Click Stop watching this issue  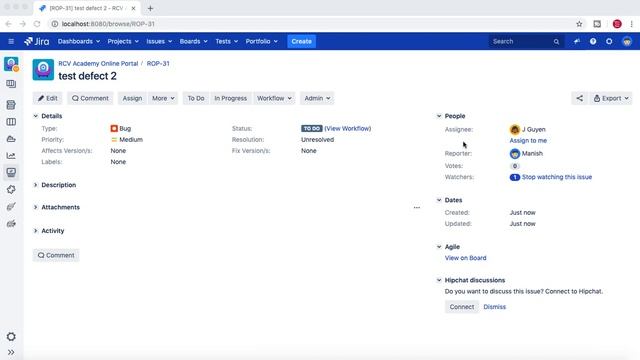click(557, 177)
